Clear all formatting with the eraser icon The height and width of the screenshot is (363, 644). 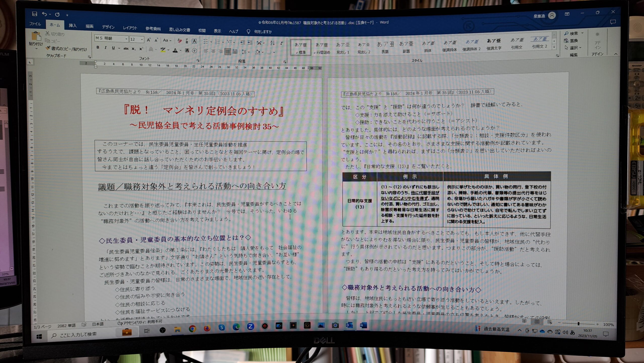179,41
